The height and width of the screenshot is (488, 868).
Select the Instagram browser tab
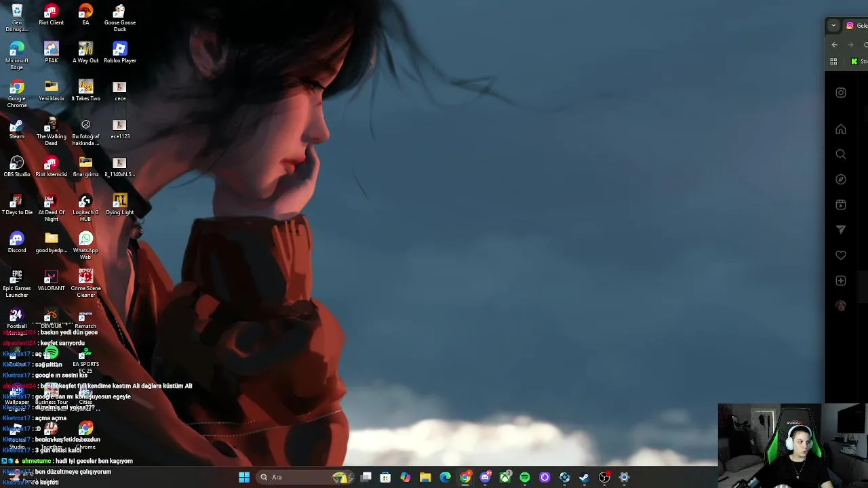click(856, 26)
